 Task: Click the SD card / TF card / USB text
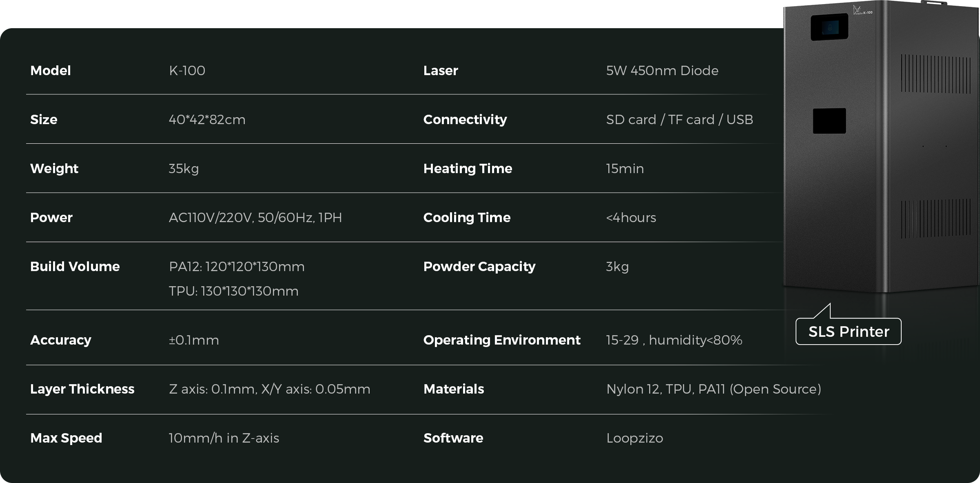pyautogui.click(x=679, y=119)
